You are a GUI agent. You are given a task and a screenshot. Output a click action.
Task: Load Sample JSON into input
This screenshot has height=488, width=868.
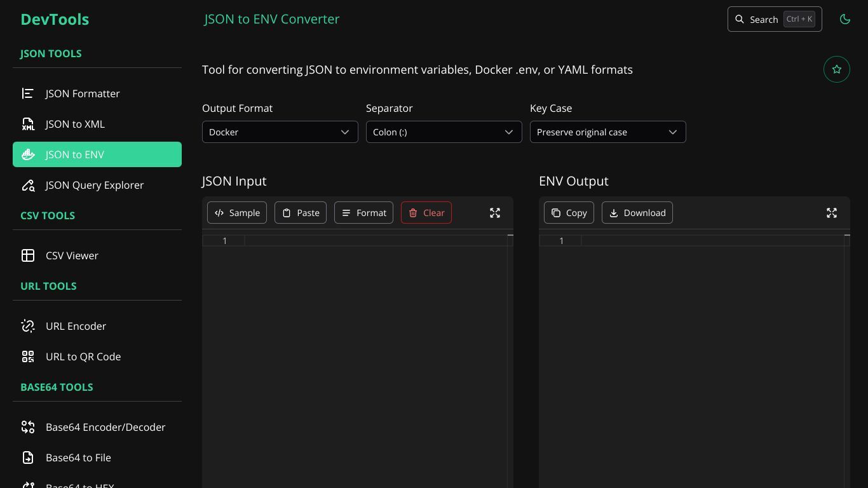click(x=237, y=213)
